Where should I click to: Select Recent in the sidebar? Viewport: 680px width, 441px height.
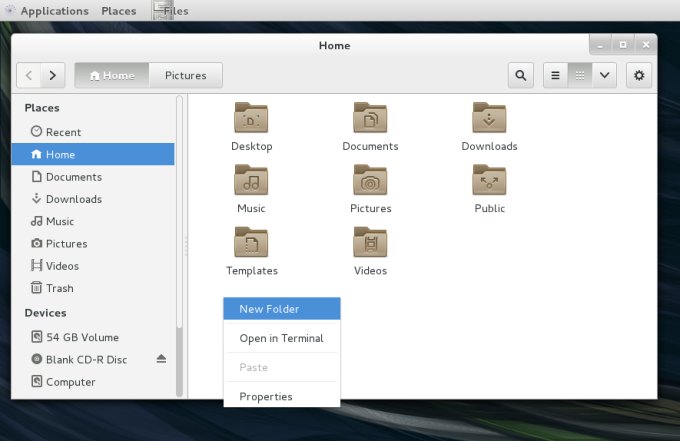tap(93, 132)
